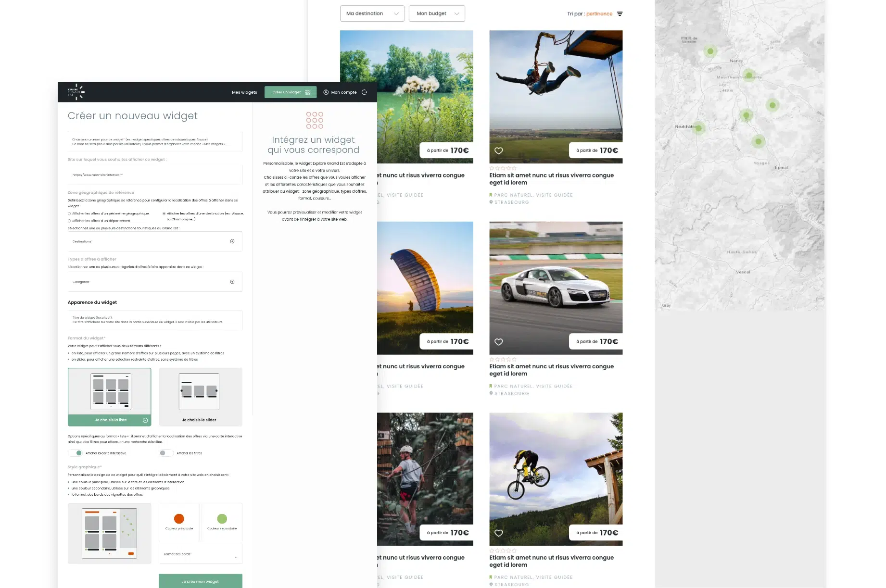
Task: Select radio 'Afficher les offres d'un département'
Action: [x=69, y=221]
